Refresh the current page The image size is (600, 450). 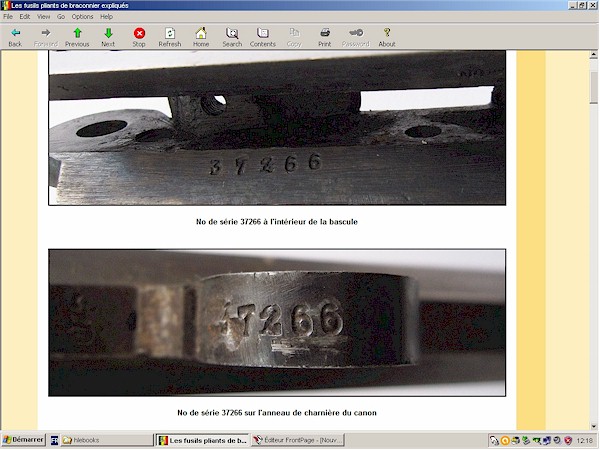(170, 37)
